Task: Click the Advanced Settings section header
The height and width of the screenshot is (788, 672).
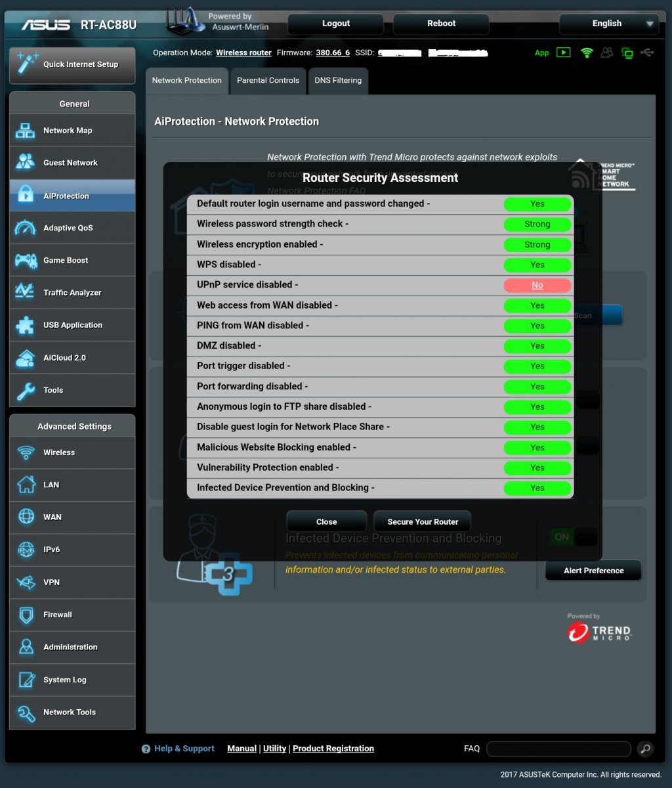Action: [72, 426]
